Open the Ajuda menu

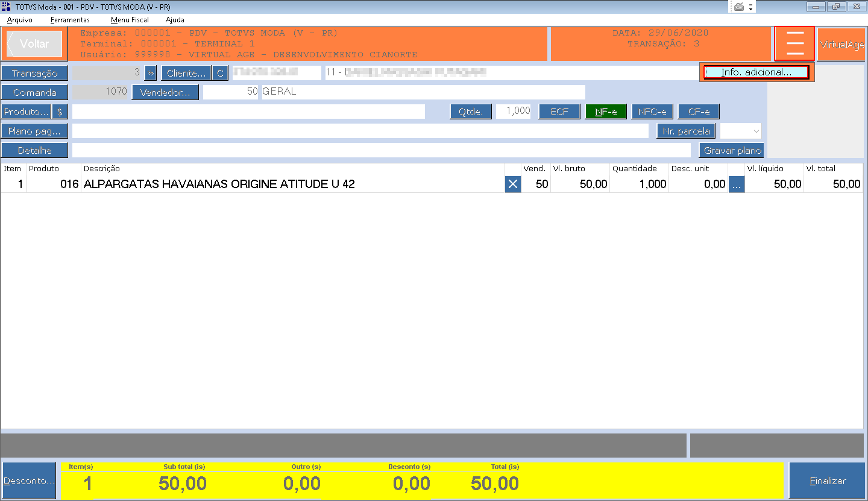tap(175, 20)
